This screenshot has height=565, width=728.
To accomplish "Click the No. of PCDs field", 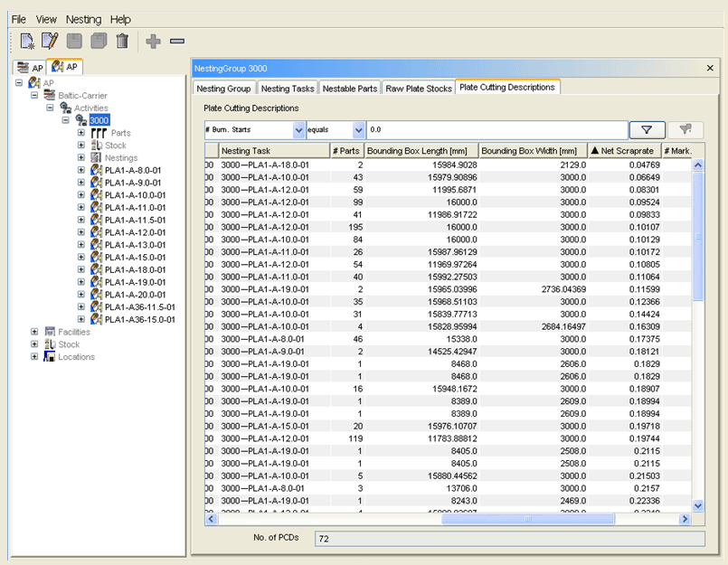I will (x=510, y=539).
